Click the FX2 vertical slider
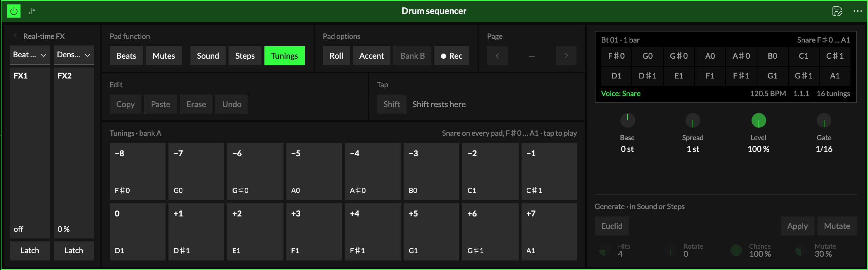 pyautogui.click(x=74, y=153)
